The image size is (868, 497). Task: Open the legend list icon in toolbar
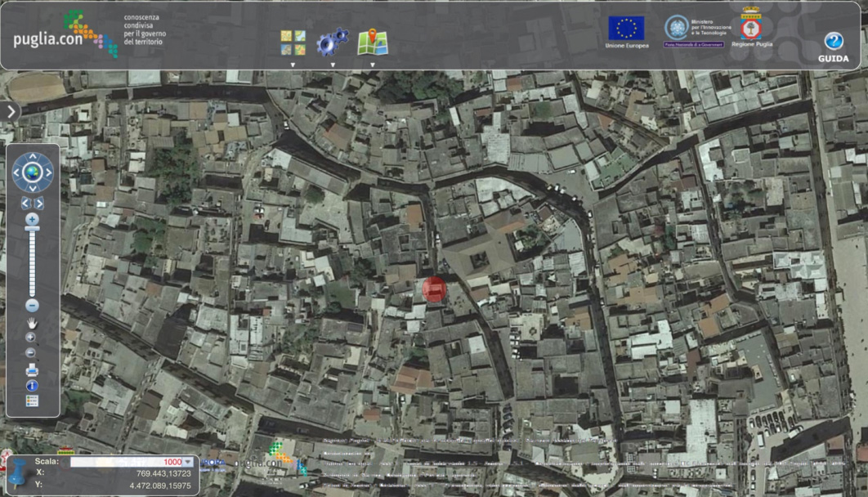click(x=32, y=401)
